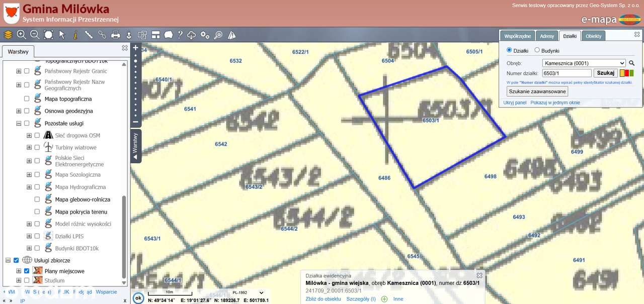The image size is (644, 304).
Task: Select the Działki radio button
Action: [509, 50]
